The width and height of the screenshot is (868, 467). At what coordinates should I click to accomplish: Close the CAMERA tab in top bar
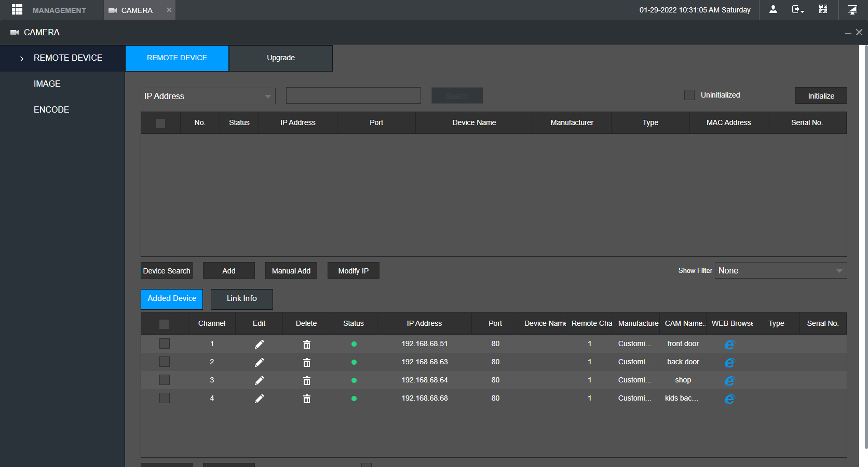click(169, 10)
